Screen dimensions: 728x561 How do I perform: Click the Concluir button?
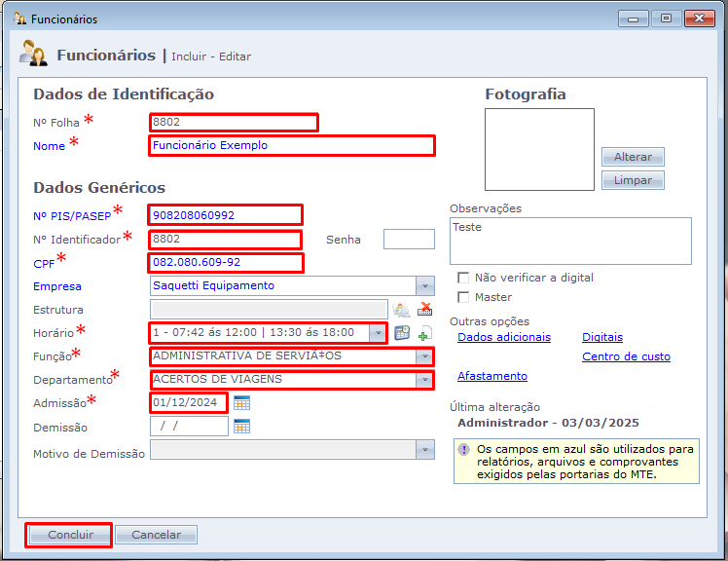coord(70,535)
